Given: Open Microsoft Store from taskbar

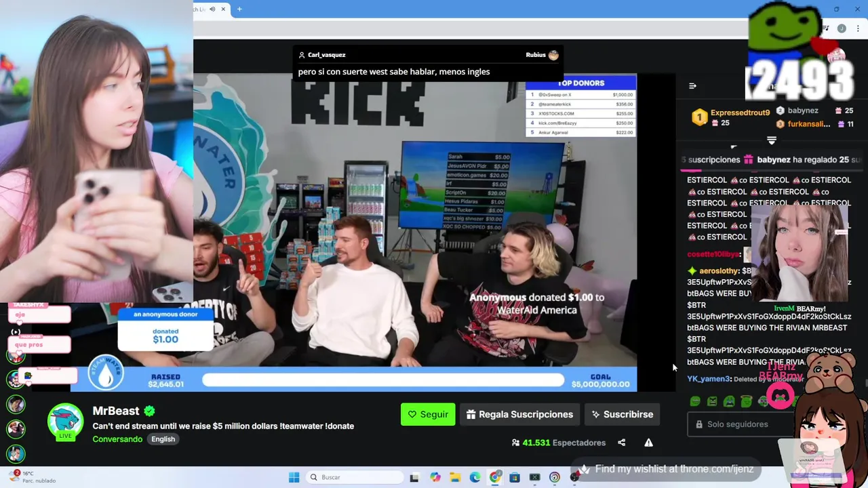Looking at the screenshot, I should tap(515, 477).
